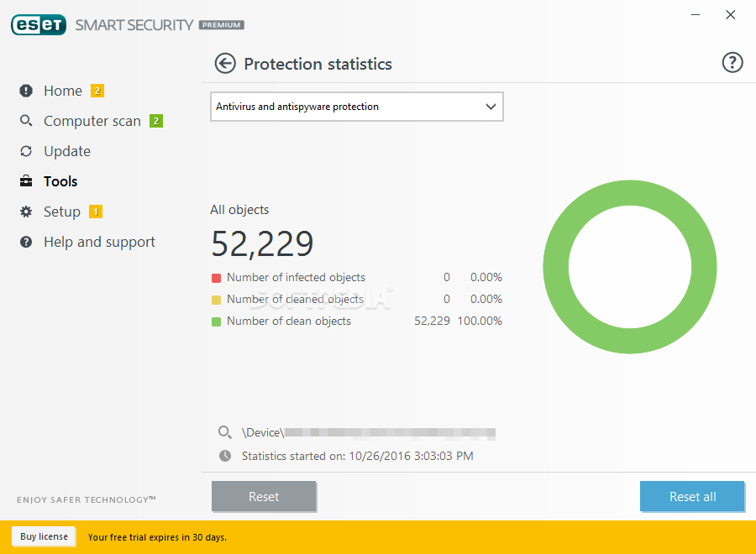Click 'Statistics started on' timestamp text
The height and width of the screenshot is (554, 756).
[x=357, y=456]
